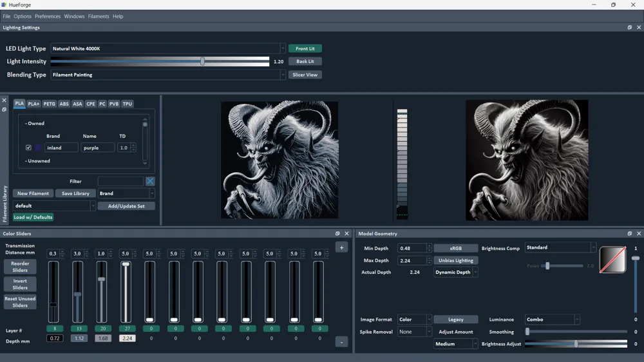Open the Dynamic Depth dropdown
This screenshot has width=644, height=362.
pyautogui.click(x=456, y=272)
